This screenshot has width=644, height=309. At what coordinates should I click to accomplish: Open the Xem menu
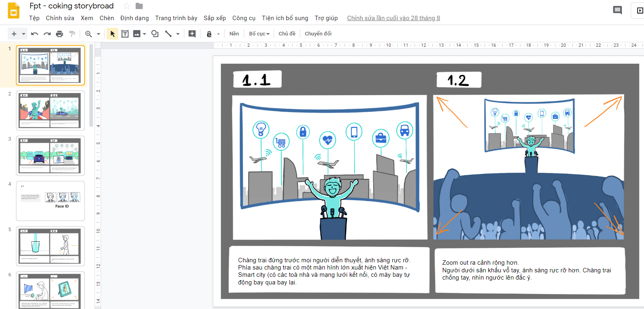click(x=87, y=18)
